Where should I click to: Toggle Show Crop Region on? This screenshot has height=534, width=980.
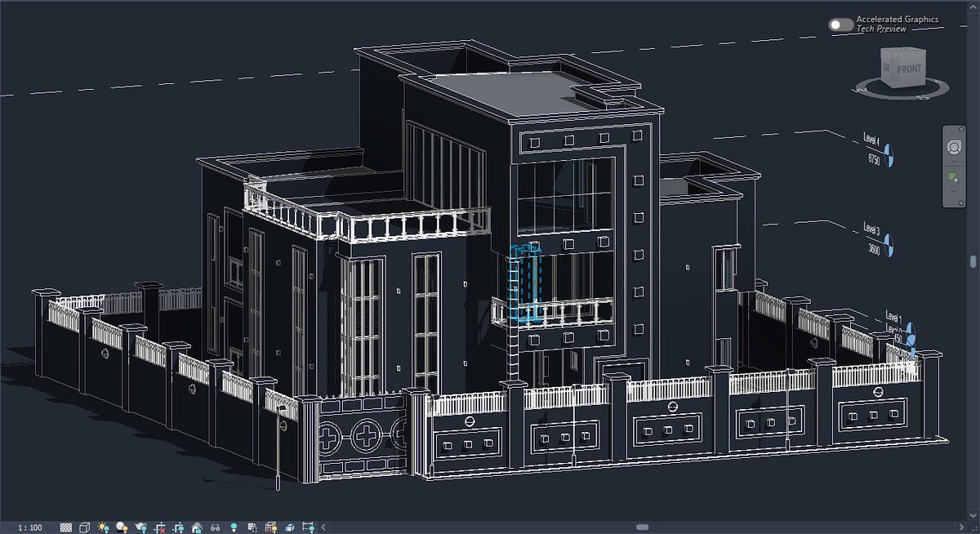coord(178,527)
